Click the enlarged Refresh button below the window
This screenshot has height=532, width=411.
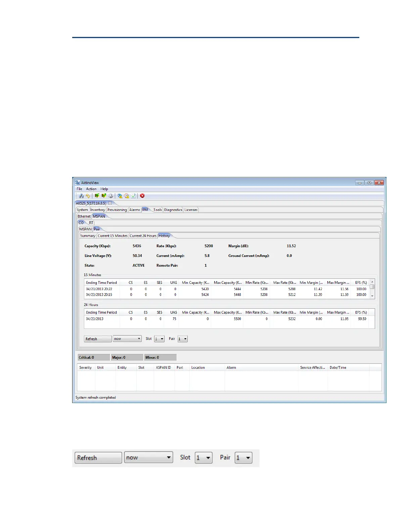point(98,458)
